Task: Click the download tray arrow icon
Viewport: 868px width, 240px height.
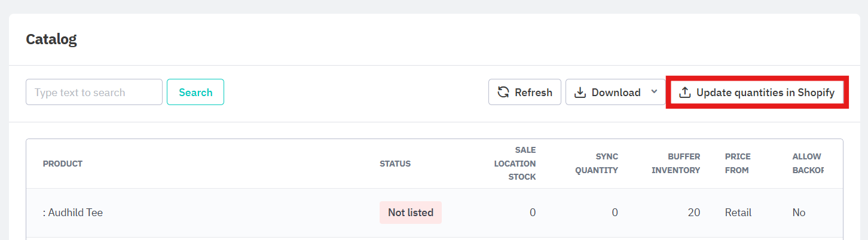Action: point(580,93)
